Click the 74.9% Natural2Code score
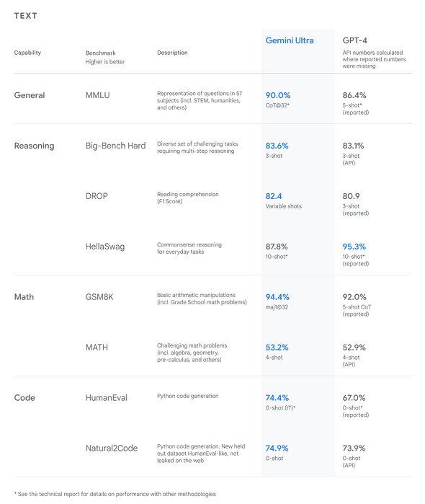Image resolution: width=425 pixels, height=504 pixels. click(x=277, y=448)
